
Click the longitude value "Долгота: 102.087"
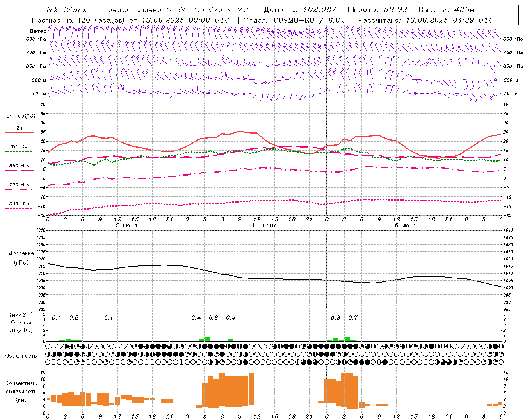click(x=300, y=10)
